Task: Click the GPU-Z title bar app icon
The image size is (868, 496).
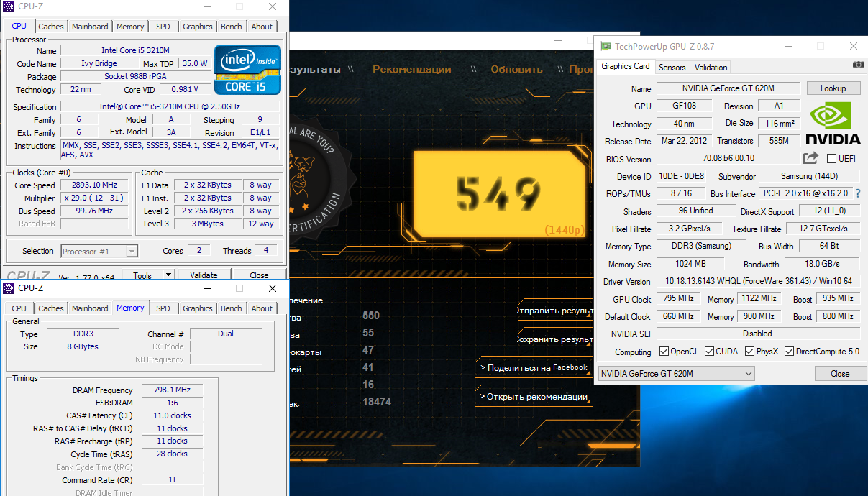Action: tap(606, 46)
